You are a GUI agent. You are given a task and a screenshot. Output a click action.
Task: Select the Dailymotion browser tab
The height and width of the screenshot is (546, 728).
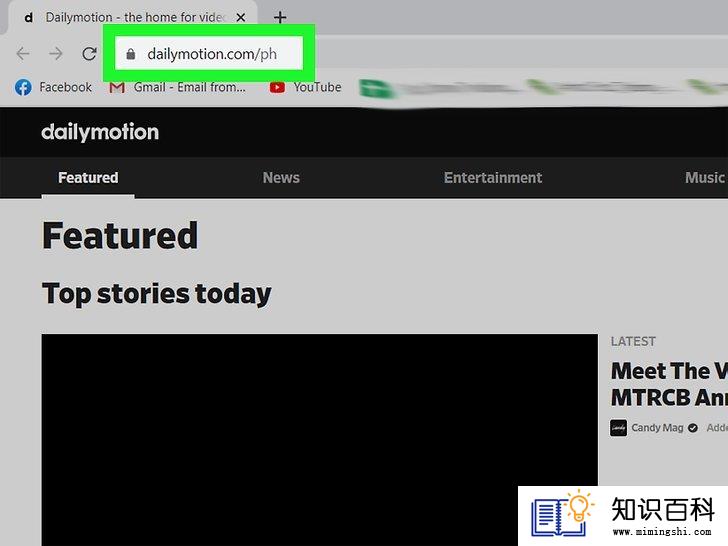[x=133, y=18]
